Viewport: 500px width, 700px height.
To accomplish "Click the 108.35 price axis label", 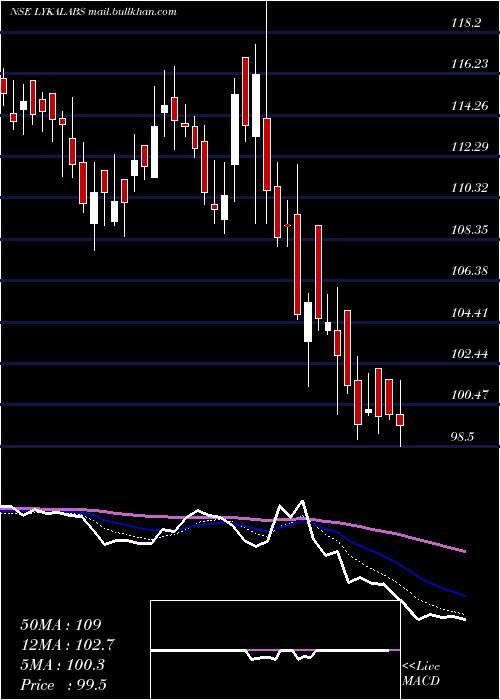I will pyautogui.click(x=469, y=229).
